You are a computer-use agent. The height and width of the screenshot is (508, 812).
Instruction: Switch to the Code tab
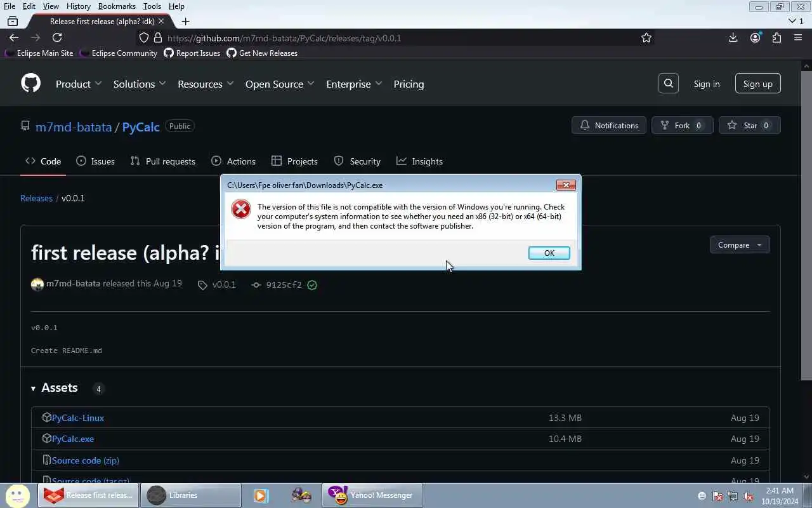[x=43, y=161]
